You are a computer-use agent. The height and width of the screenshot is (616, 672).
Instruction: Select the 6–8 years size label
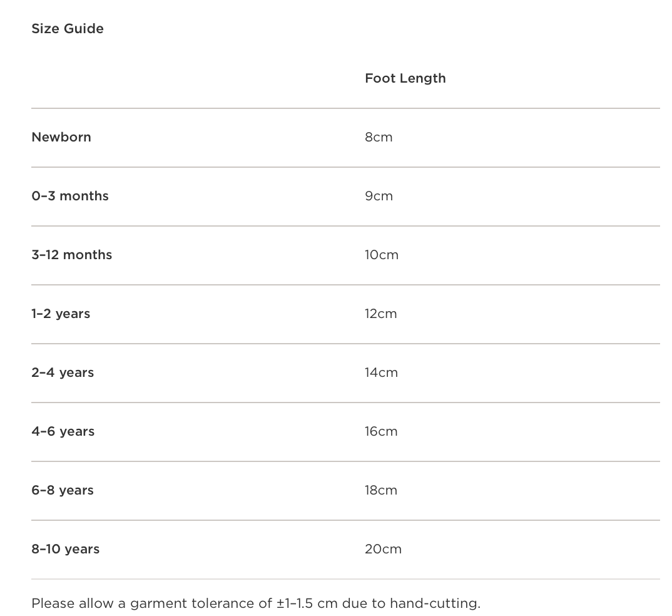63,490
